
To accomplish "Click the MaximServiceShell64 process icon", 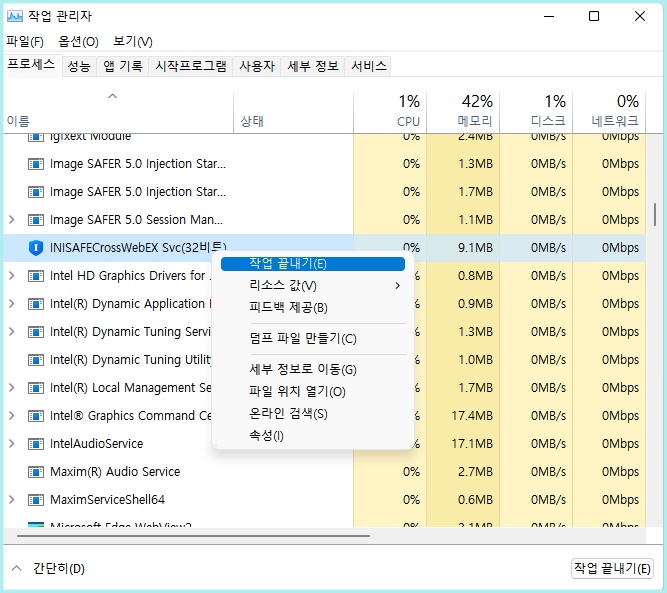I will (x=36, y=500).
